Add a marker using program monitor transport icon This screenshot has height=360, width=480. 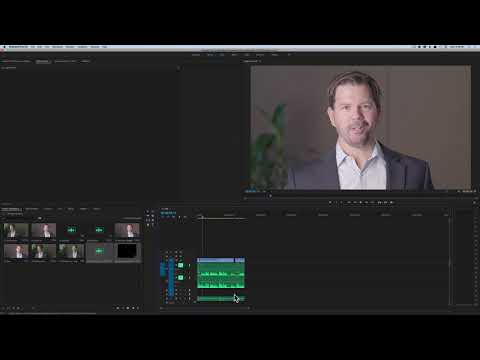tap(330, 202)
